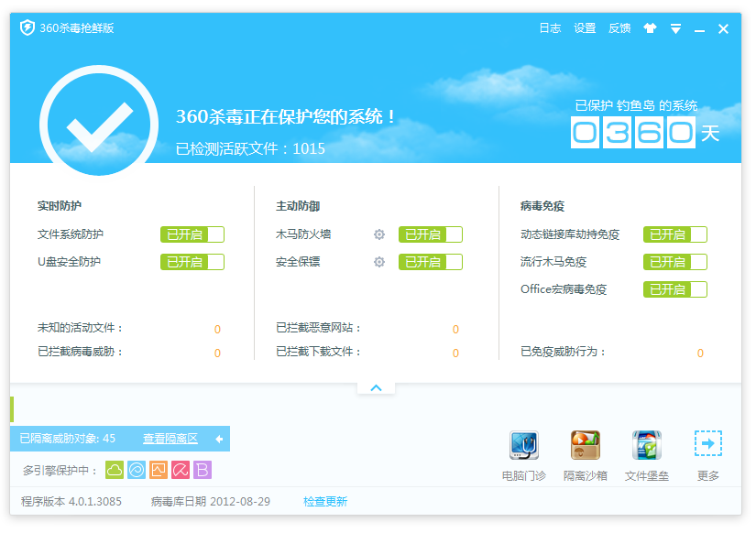
Task: Click the 查看隔离区 link
Action: pyautogui.click(x=170, y=439)
